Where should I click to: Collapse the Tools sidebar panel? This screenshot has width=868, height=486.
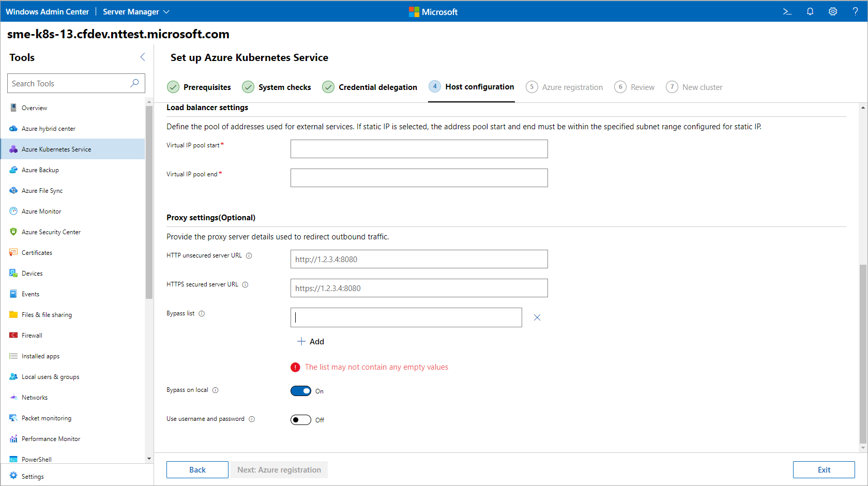143,57
